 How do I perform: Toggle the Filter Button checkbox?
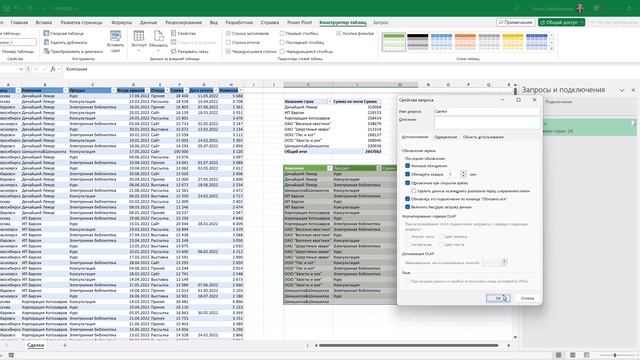(339, 33)
